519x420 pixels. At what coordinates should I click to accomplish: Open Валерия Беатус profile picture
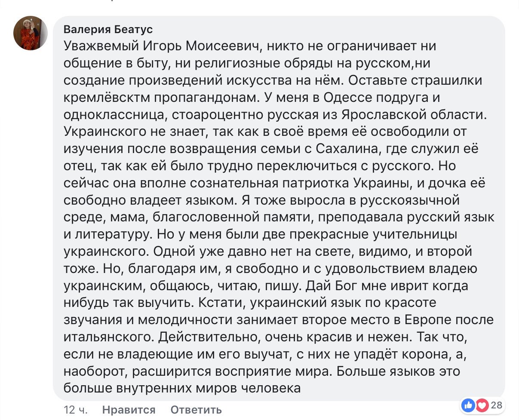(x=31, y=33)
